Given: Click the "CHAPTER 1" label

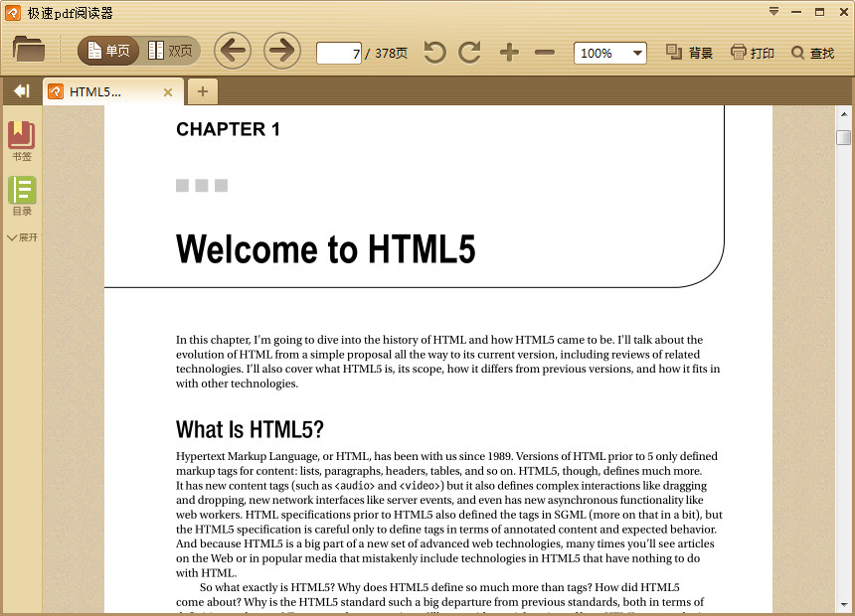Looking at the screenshot, I should [228, 129].
